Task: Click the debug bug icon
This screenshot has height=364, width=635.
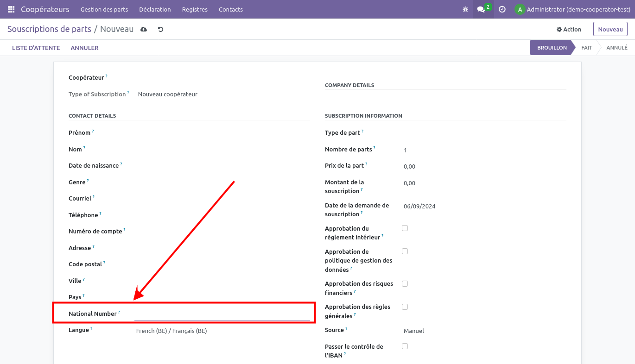Action: [465, 9]
